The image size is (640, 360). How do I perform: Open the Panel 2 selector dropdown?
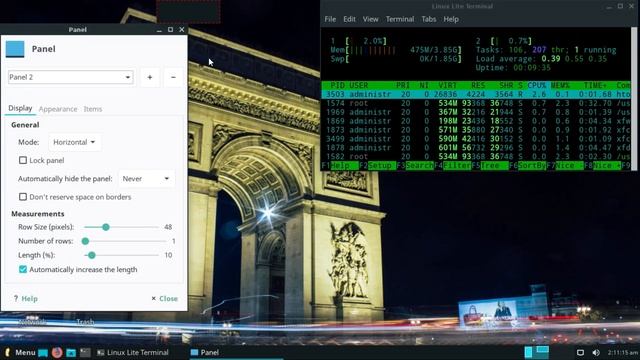[71, 77]
